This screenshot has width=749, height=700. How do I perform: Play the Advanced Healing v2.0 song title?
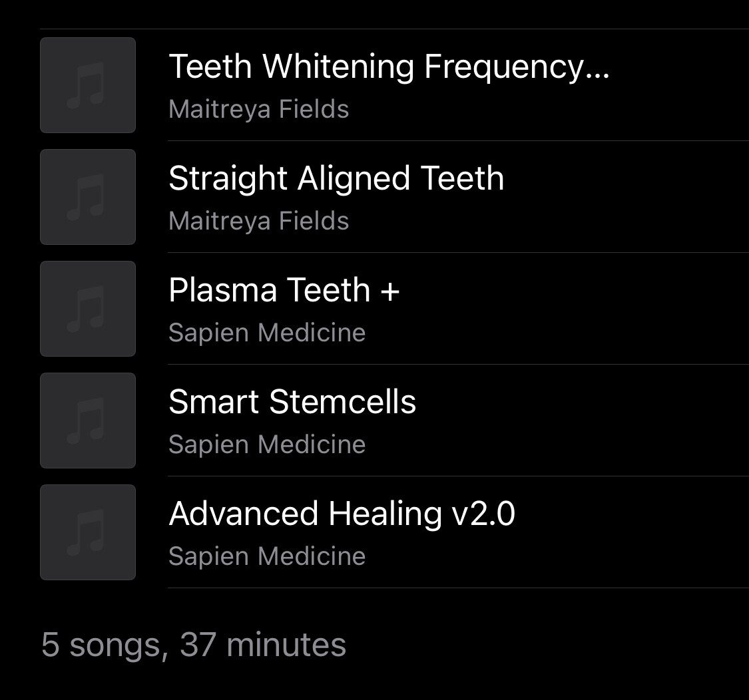tap(342, 514)
